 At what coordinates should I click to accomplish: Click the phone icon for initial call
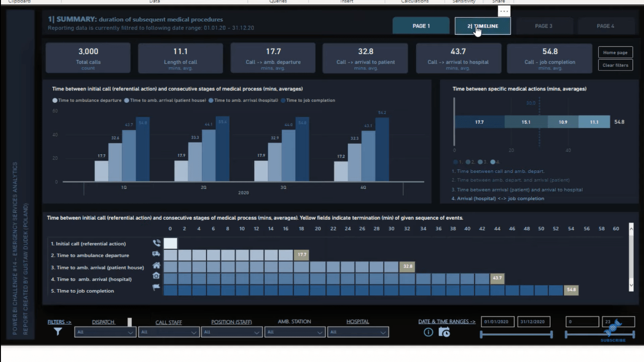[157, 243]
